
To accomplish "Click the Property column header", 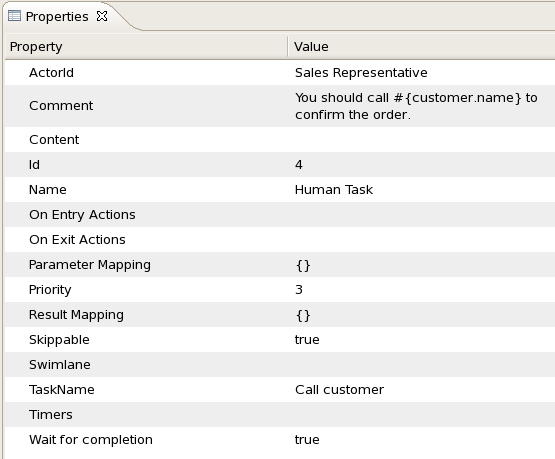I will tap(146, 47).
